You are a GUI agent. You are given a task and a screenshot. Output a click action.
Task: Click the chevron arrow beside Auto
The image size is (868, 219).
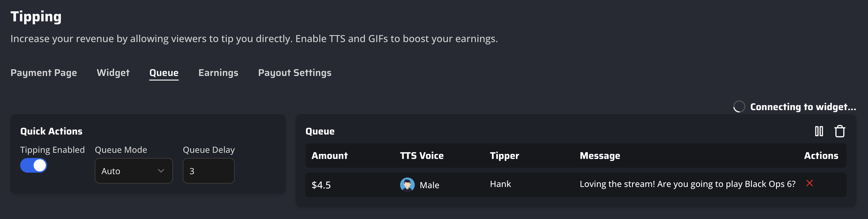pos(161,171)
